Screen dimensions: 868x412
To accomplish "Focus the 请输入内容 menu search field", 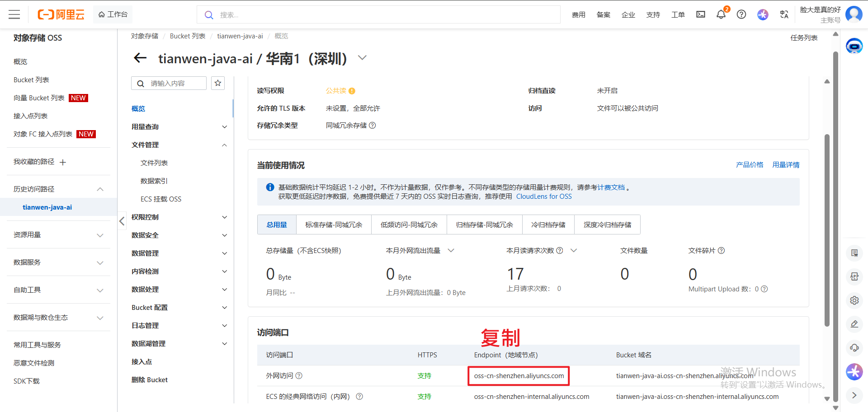I will click(x=169, y=83).
